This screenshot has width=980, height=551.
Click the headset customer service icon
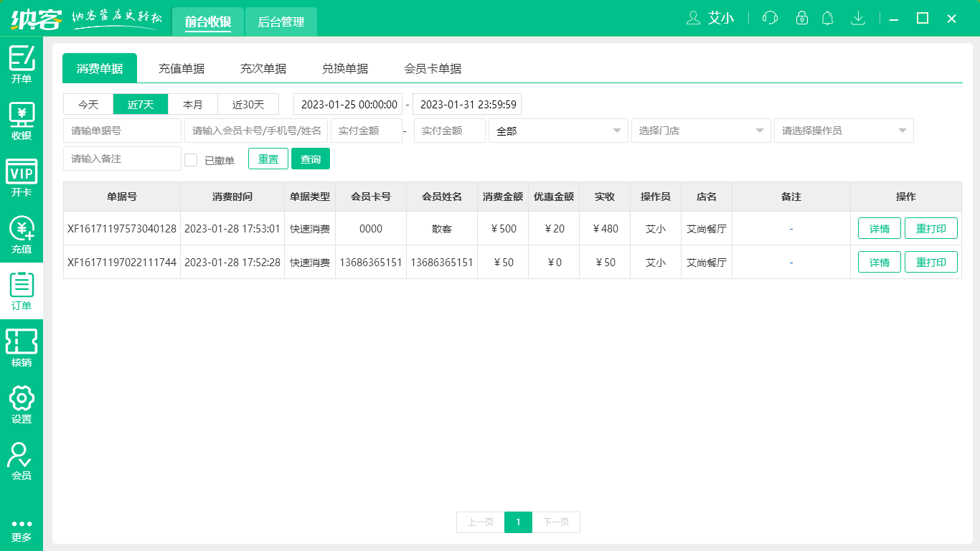click(769, 18)
